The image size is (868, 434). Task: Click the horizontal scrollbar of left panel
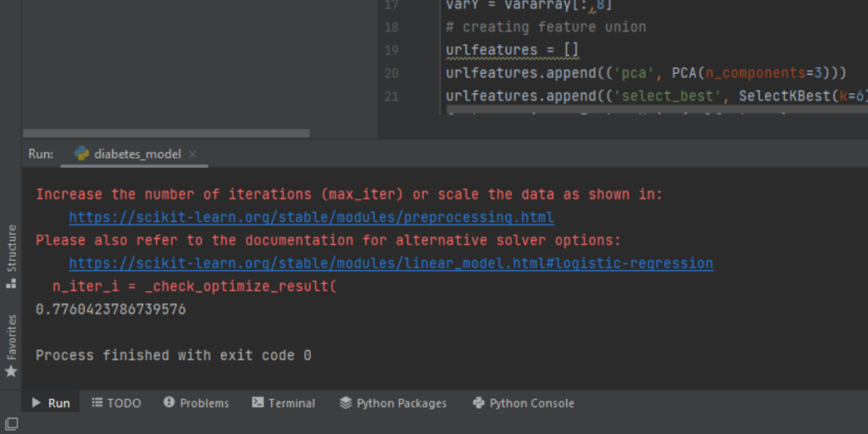point(166,133)
